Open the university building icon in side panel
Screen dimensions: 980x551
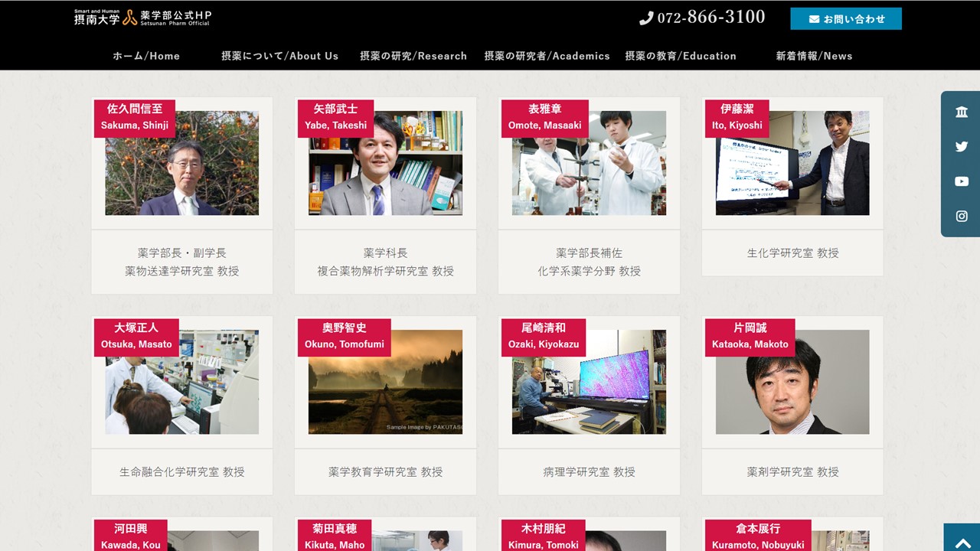pyautogui.click(x=962, y=112)
